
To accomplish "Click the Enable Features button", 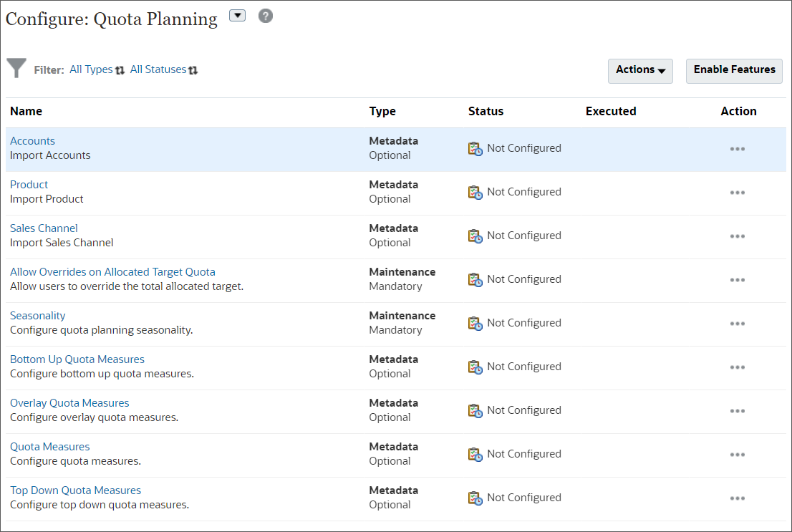I will [733, 71].
